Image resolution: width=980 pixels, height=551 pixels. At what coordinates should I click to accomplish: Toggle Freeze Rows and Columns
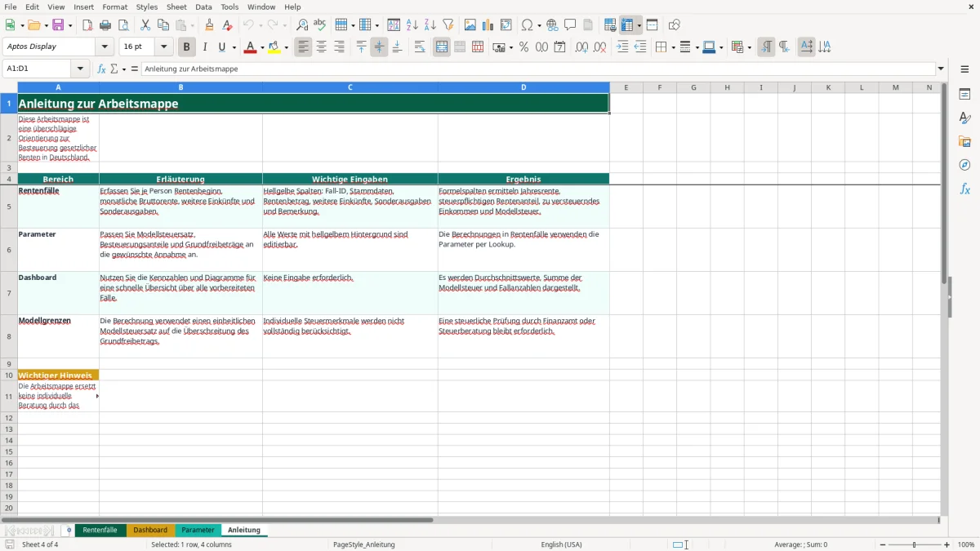click(x=627, y=25)
